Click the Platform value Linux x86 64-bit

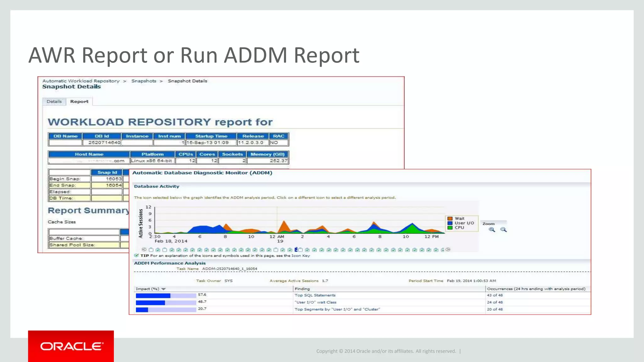point(152,161)
